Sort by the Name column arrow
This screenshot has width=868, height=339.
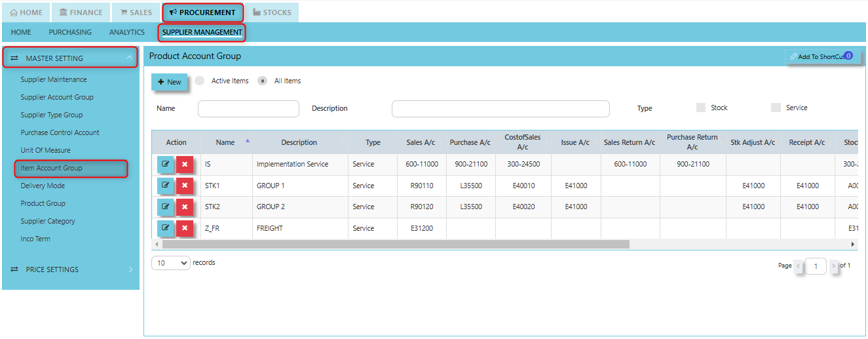(247, 140)
